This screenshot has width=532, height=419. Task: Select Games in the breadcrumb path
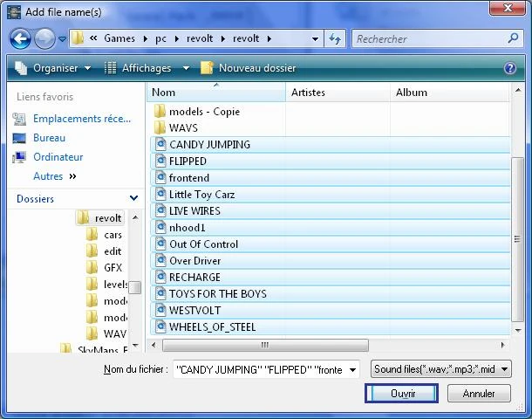tap(119, 38)
